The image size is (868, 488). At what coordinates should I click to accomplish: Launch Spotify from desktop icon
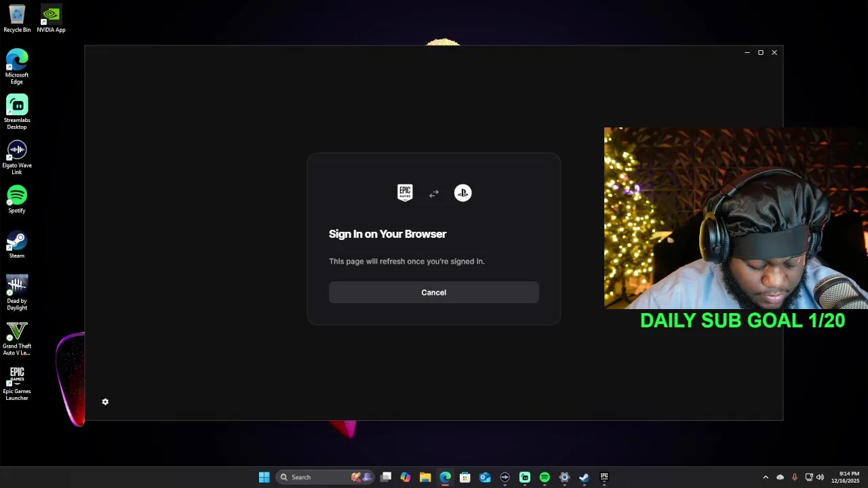point(17,199)
